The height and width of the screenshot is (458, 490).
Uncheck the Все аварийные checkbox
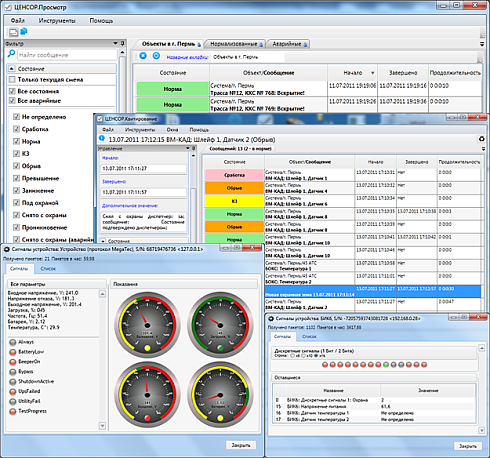click(x=12, y=101)
